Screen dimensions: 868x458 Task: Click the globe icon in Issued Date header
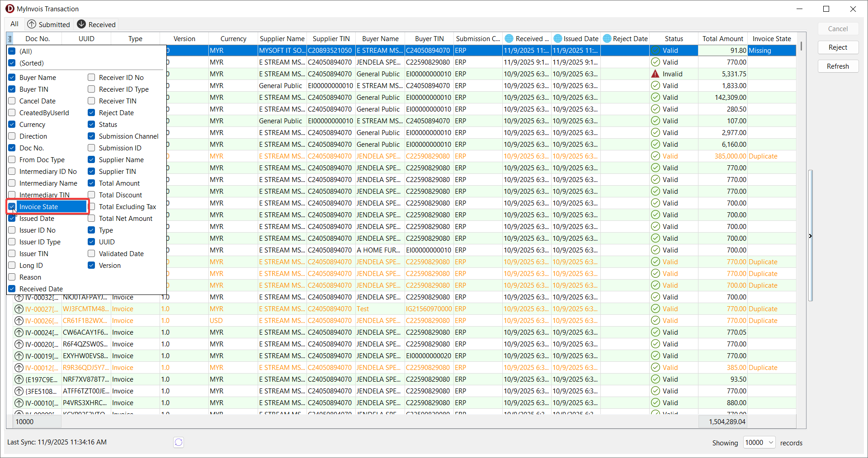pos(557,39)
